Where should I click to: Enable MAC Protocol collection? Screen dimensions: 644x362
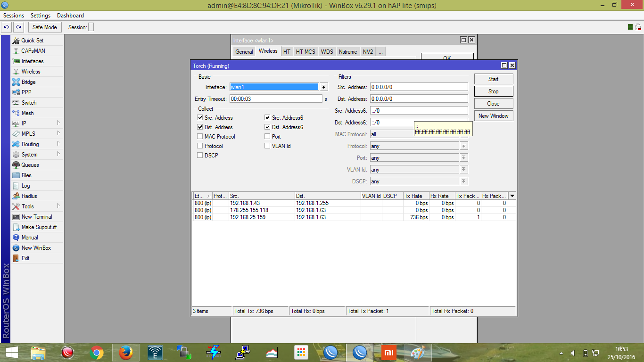coord(200,137)
